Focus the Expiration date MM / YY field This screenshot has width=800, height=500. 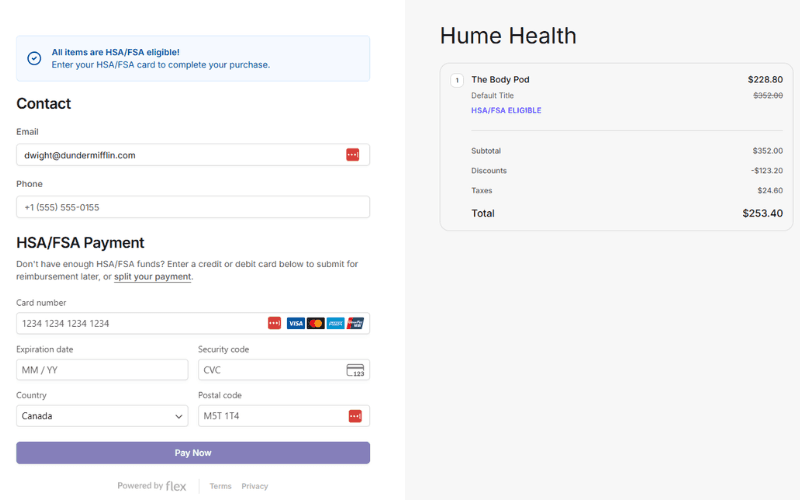(x=102, y=370)
